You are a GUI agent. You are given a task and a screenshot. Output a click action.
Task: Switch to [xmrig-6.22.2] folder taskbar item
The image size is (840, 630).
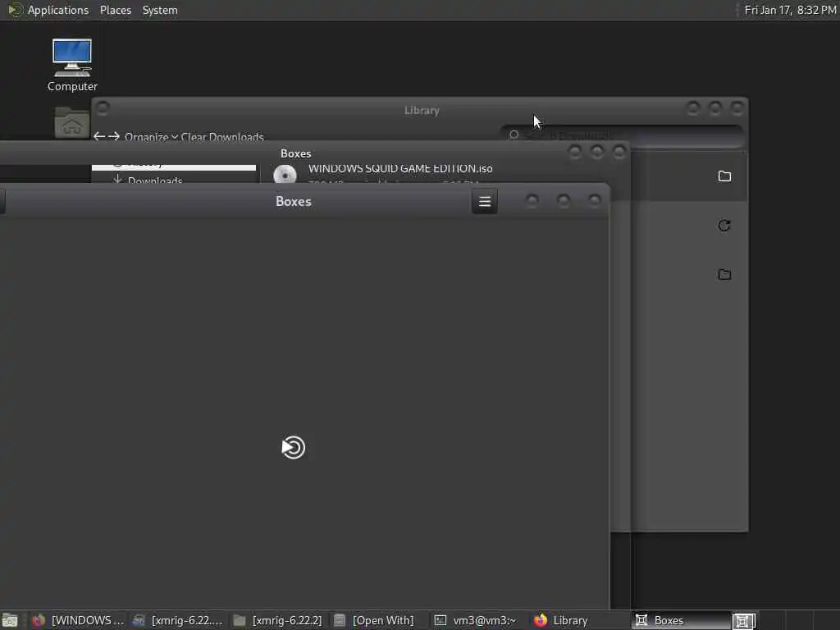pos(277,620)
